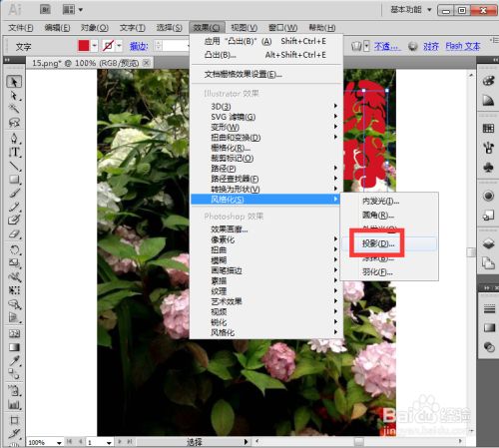Select the Pen tool

pyautogui.click(x=14, y=138)
